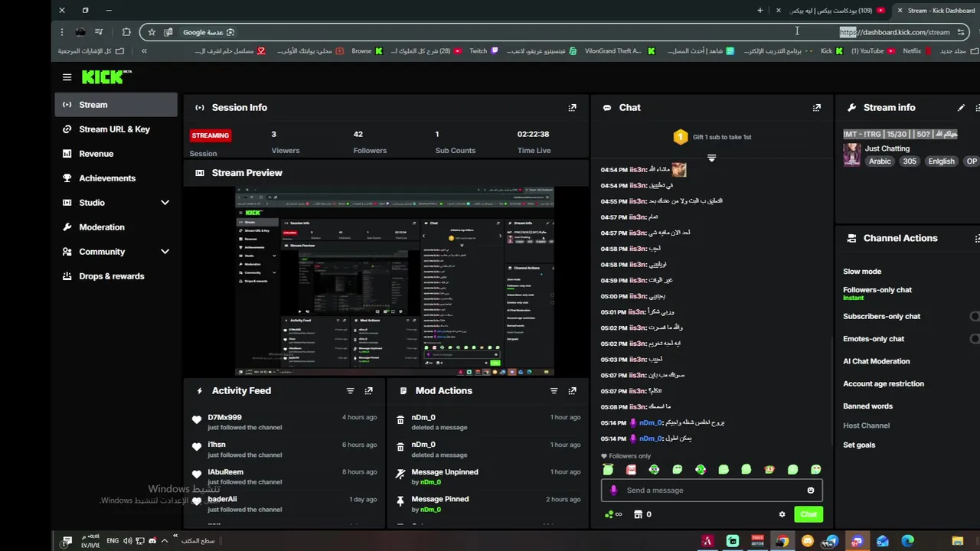
Task: Toggle Subscribers-only chat switch
Action: point(975,316)
